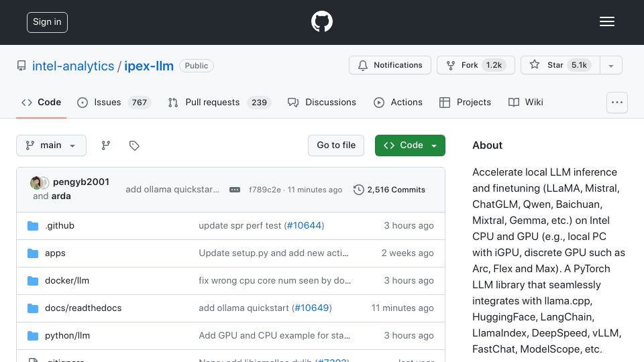Click the pengyb2001 author avatar
644x362 pixels.
point(36,182)
